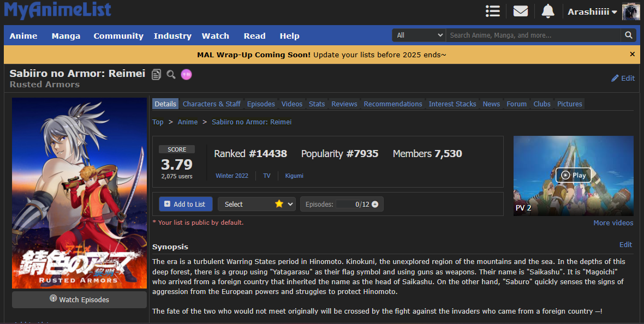Click the search icon beside anime title
The image size is (644, 324).
point(171,74)
